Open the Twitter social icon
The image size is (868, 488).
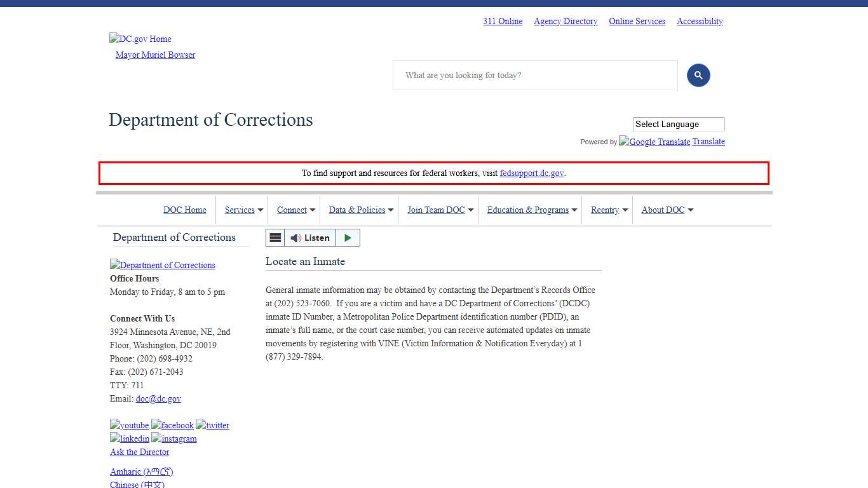pyautogui.click(x=212, y=425)
